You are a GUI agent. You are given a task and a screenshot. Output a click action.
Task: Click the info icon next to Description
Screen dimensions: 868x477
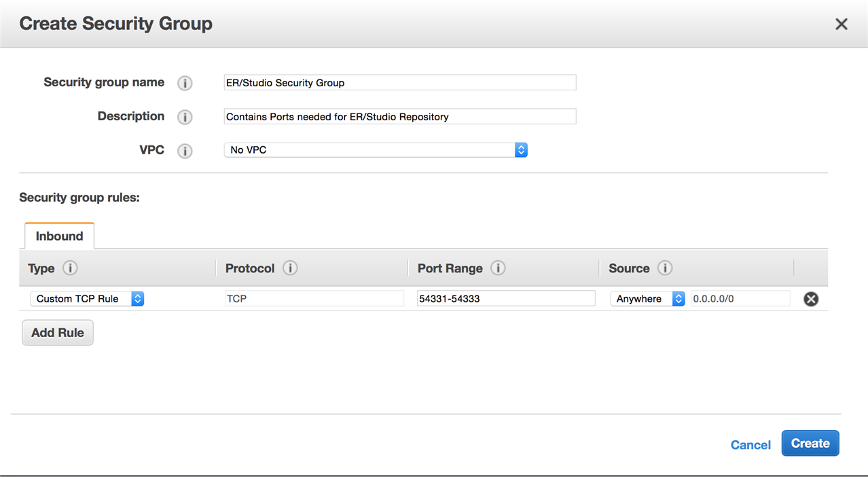[185, 117]
